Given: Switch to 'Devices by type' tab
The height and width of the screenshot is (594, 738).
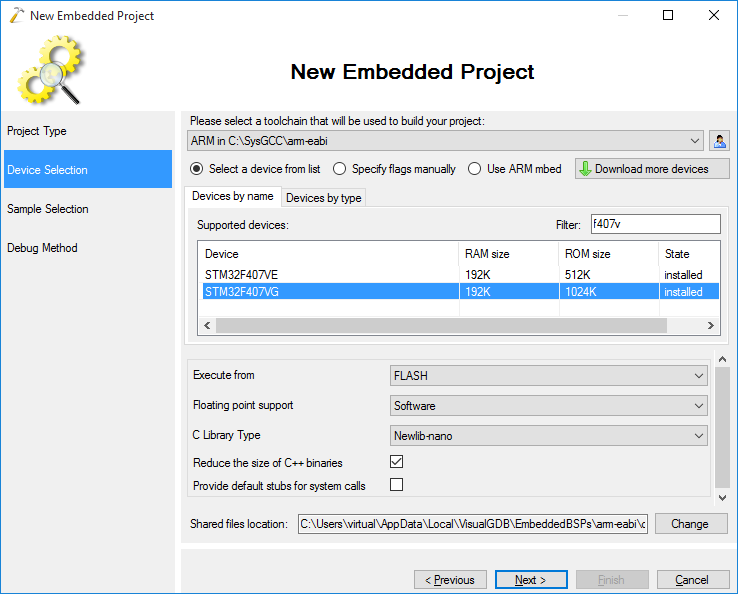Looking at the screenshot, I should (323, 198).
